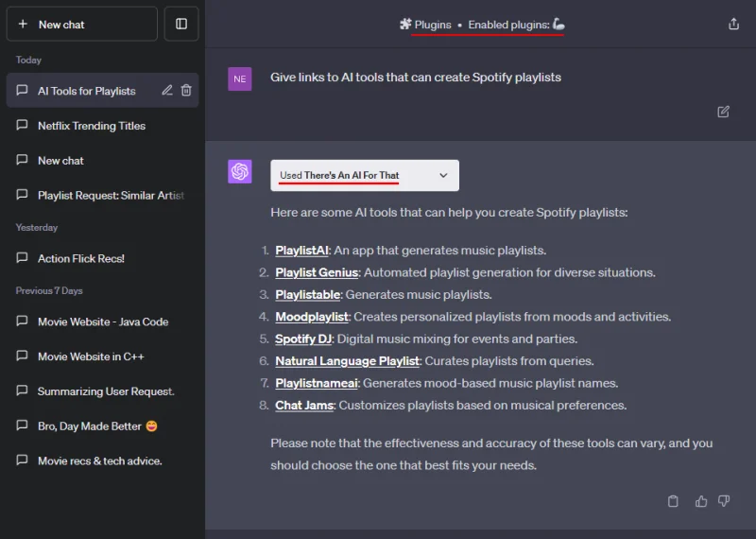
Task: Click the Previous 7 Days heading
Action: 49,291
